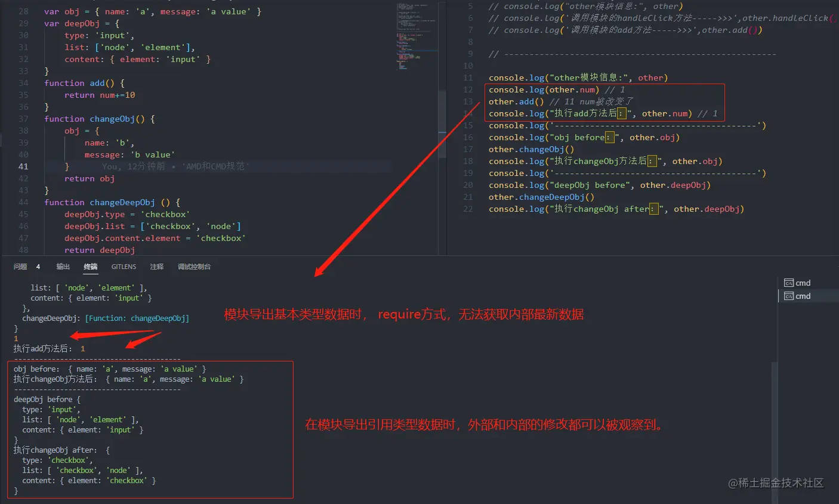Viewport: 839px width, 504px height.
Task: Open the GITLENS panel tab
Action: tap(124, 267)
